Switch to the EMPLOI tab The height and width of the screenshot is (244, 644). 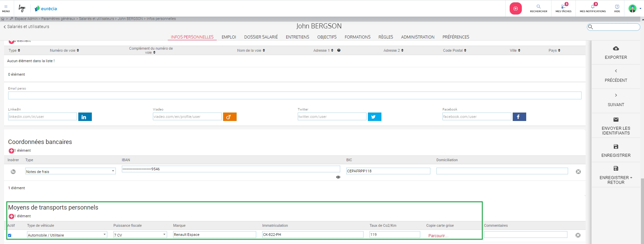[229, 37]
